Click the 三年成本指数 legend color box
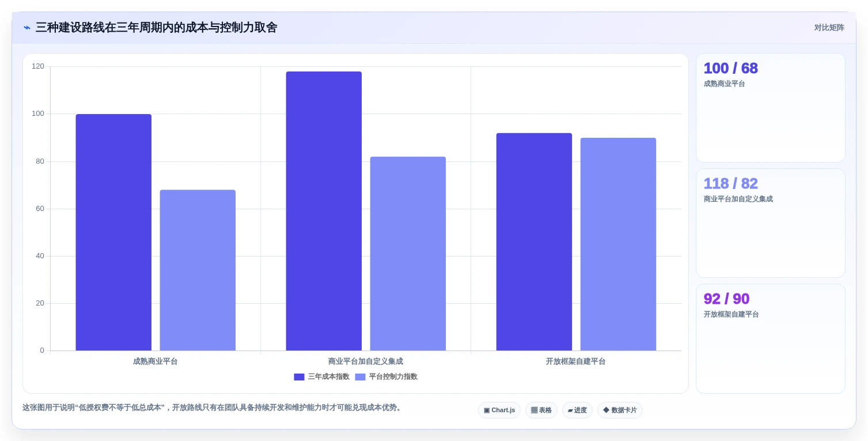The image size is (868, 441). coord(299,377)
